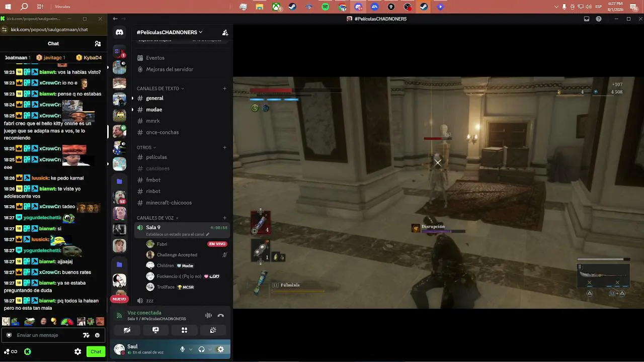Open the clock showing 6:27 PM
The image size is (644, 362).
(615, 7)
